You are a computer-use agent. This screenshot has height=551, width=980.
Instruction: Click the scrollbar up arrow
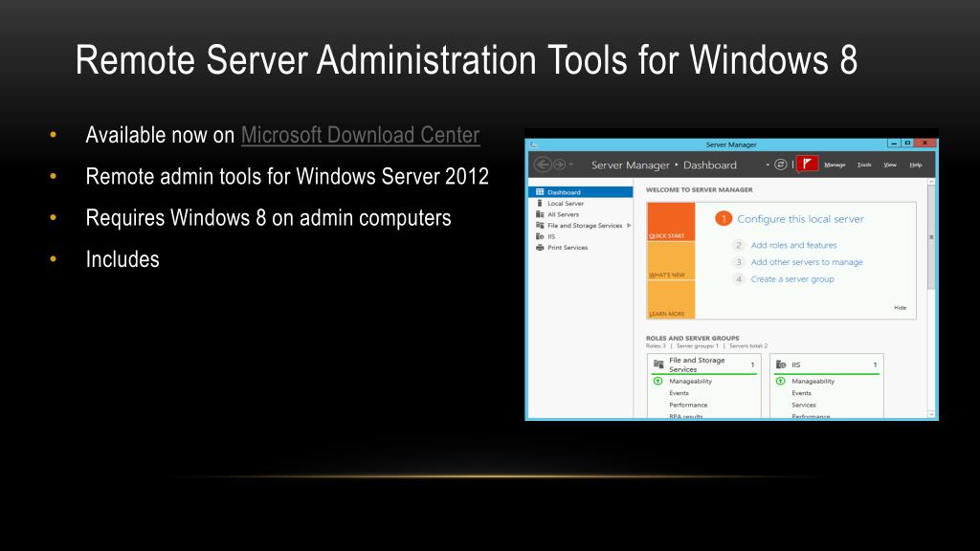click(x=931, y=181)
